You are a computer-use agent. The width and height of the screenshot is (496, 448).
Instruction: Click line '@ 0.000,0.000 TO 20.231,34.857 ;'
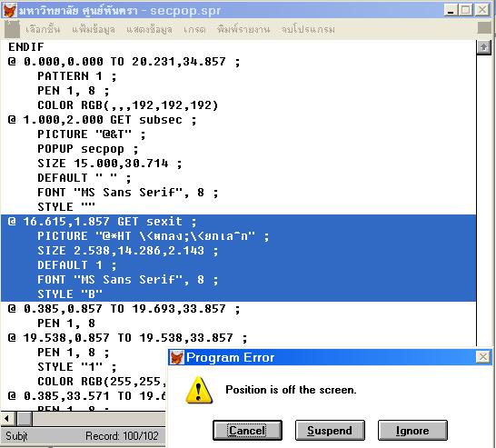pyautogui.click(x=124, y=62)
